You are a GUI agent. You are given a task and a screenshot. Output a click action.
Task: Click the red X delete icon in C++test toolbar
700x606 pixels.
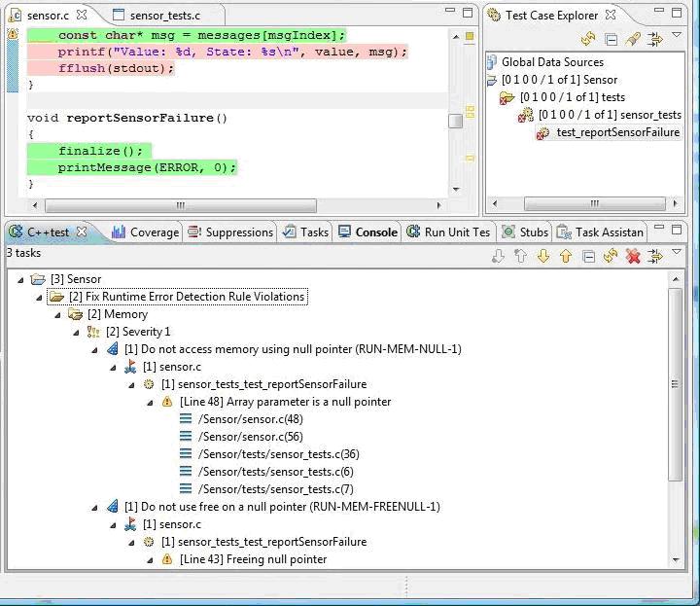[x=633, y=256]
